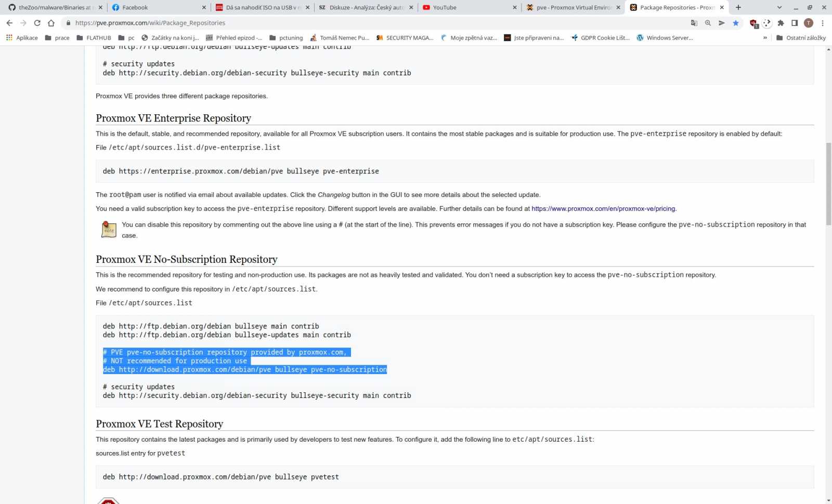Open the FLATHUB bookmarks folder
The image size is (832, 504).
coord(94,38)
